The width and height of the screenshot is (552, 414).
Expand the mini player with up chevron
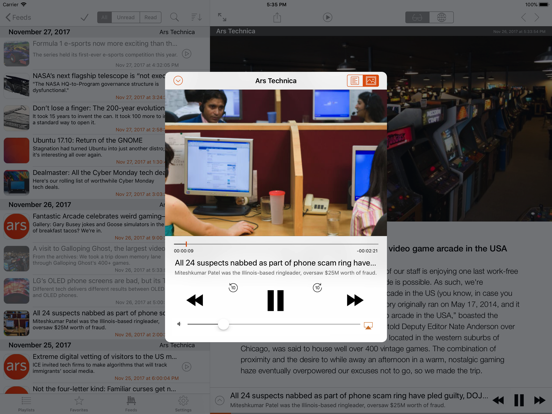pyautogui.click(x=220, y=400)
